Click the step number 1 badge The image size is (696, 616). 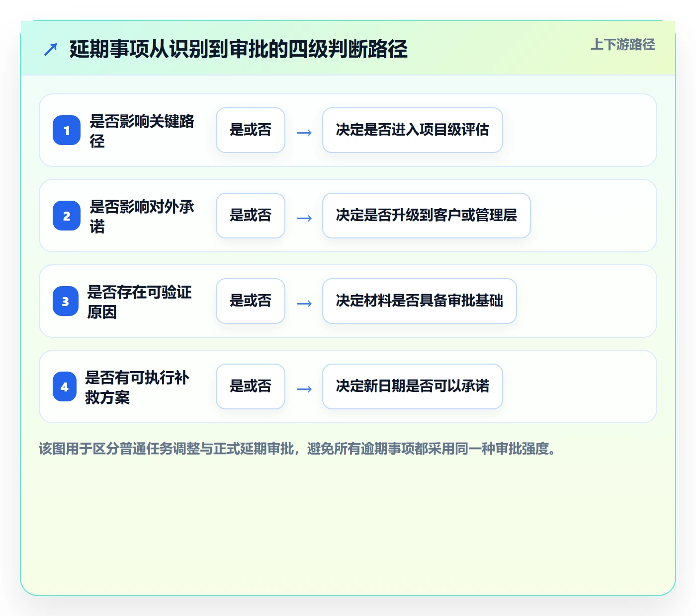67,130
